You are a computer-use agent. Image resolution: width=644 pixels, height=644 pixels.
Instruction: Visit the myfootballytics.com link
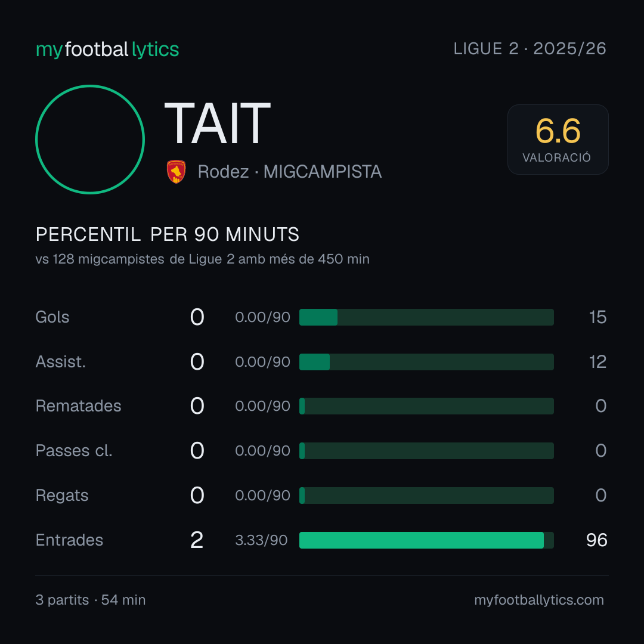pos(539,600)
